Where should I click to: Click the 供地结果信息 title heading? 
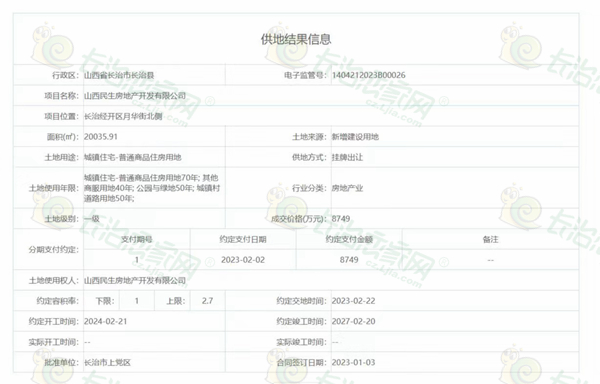tap(296, 39)
